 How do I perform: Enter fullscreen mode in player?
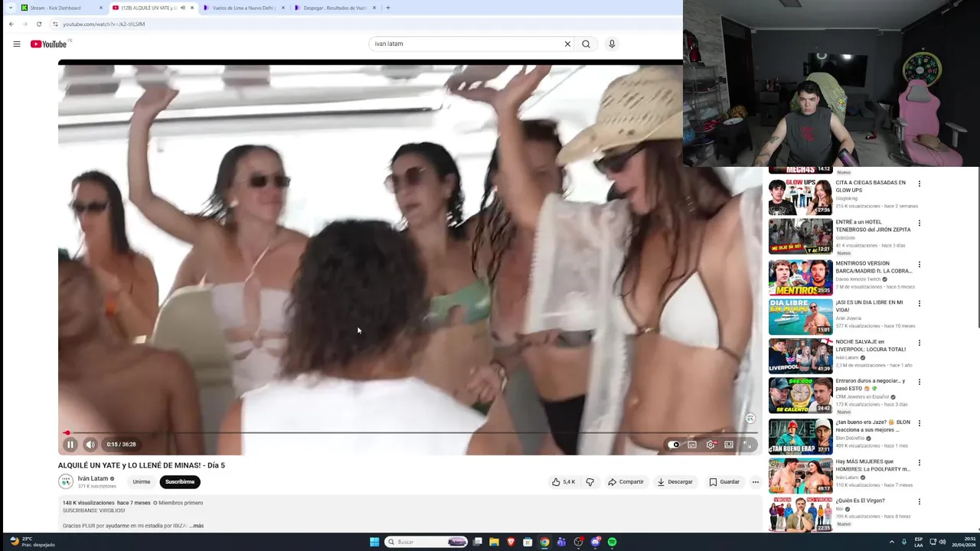(x=747, y=445)
